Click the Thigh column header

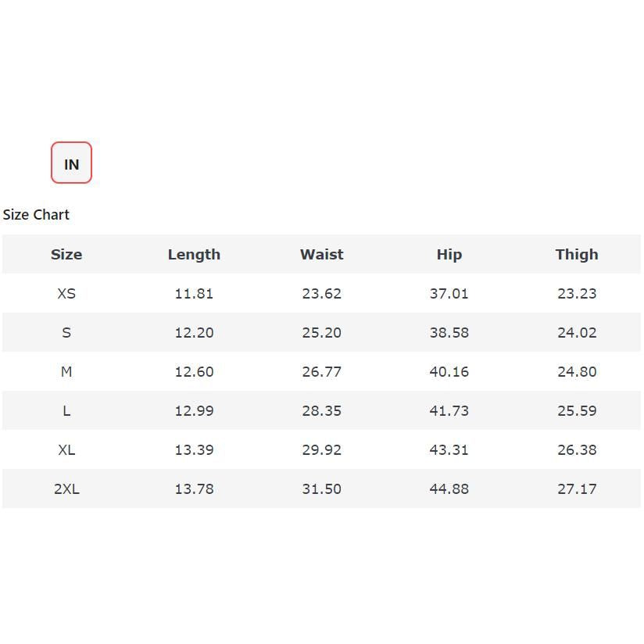point(577,255)
